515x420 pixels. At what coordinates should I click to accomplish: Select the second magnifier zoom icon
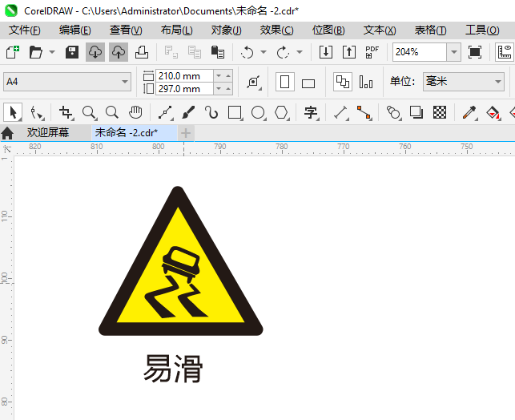click(112, 112)
